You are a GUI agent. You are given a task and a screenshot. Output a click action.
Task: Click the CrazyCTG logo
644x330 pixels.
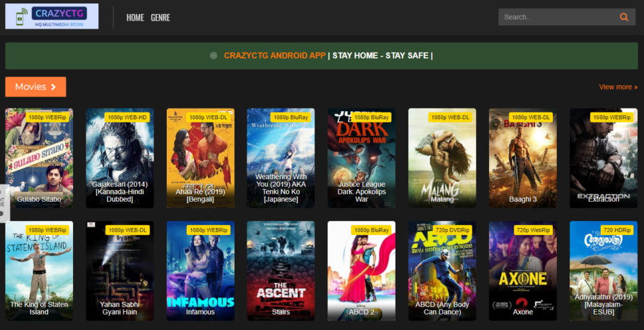point(52,16)
